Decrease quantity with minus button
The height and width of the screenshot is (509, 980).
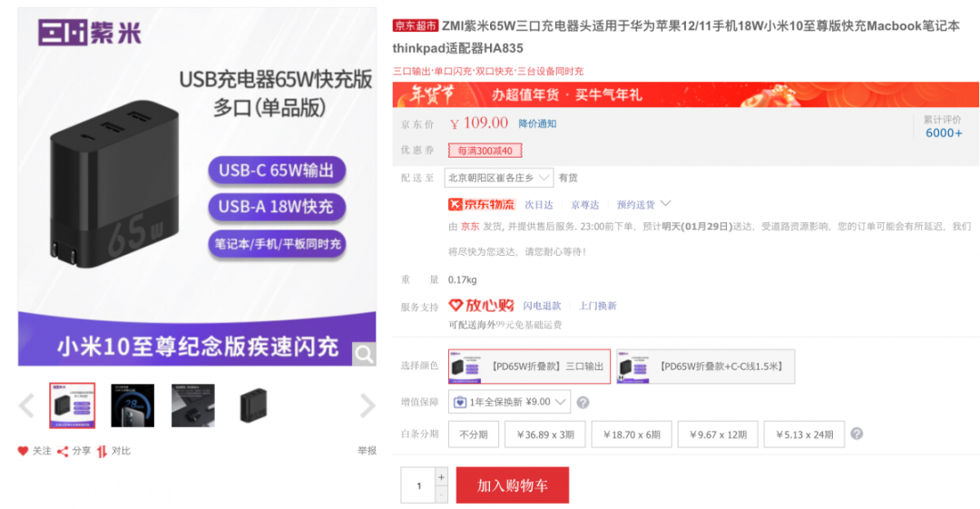[x=441, y=494]
